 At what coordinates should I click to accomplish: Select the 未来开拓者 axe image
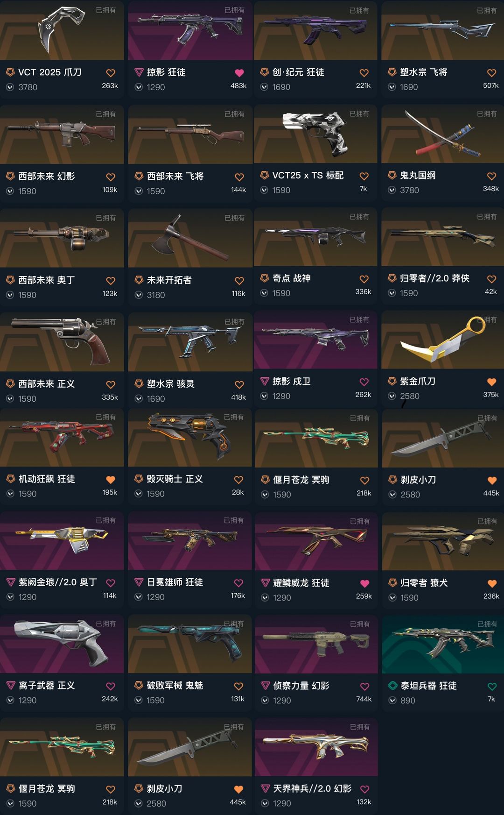click(190, 238)
